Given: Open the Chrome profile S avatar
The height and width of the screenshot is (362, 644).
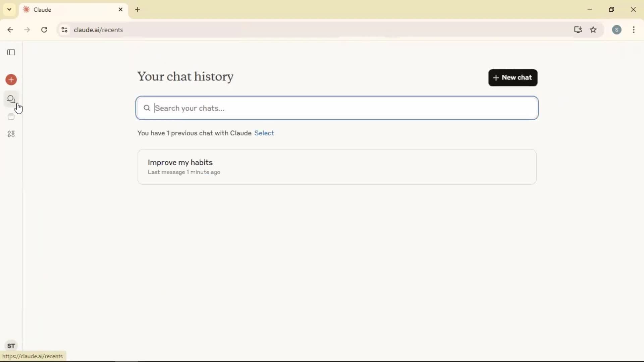Looking at the screenshot, I should tap(617, 30).
